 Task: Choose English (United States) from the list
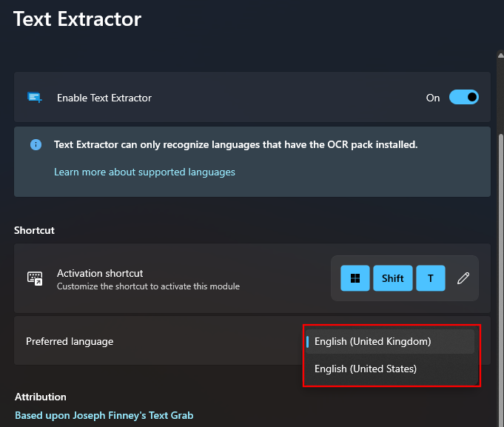click(366, 369)
